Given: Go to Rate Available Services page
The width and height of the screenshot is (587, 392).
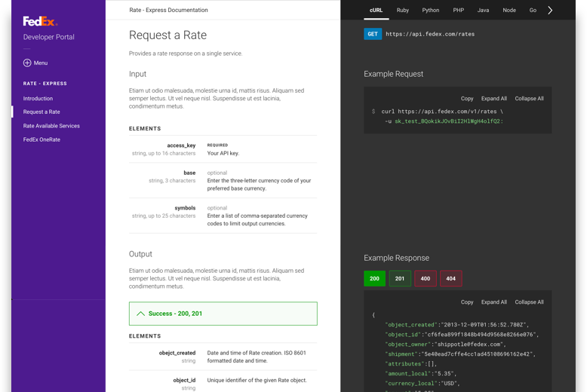Looking at the screenshot, I should click(51, 126).
